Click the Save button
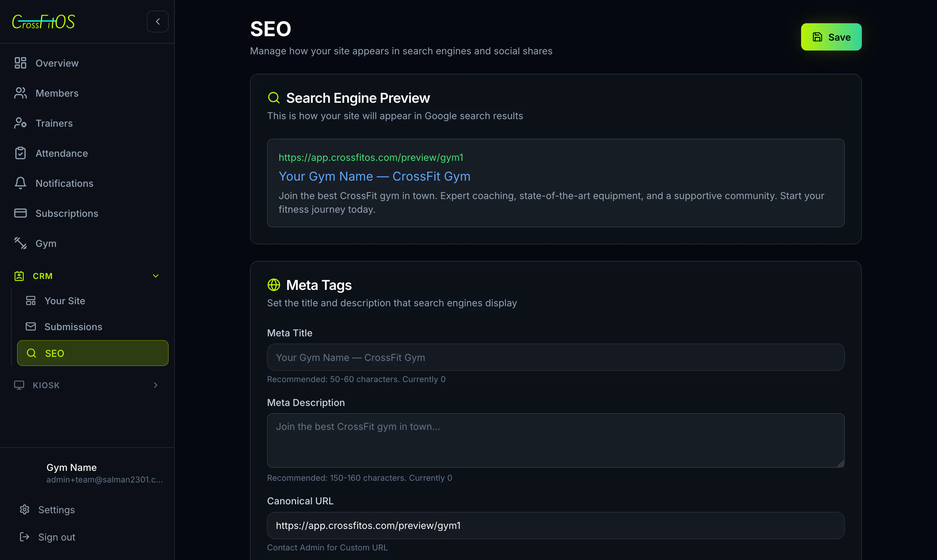Screen dimensions: 937x560 (831, 37)
